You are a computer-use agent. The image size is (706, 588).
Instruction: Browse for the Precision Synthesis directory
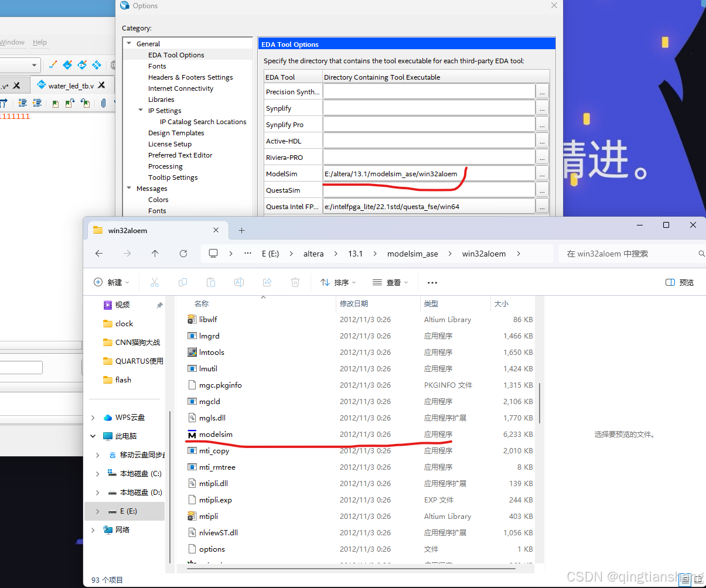tap(543, 92)
